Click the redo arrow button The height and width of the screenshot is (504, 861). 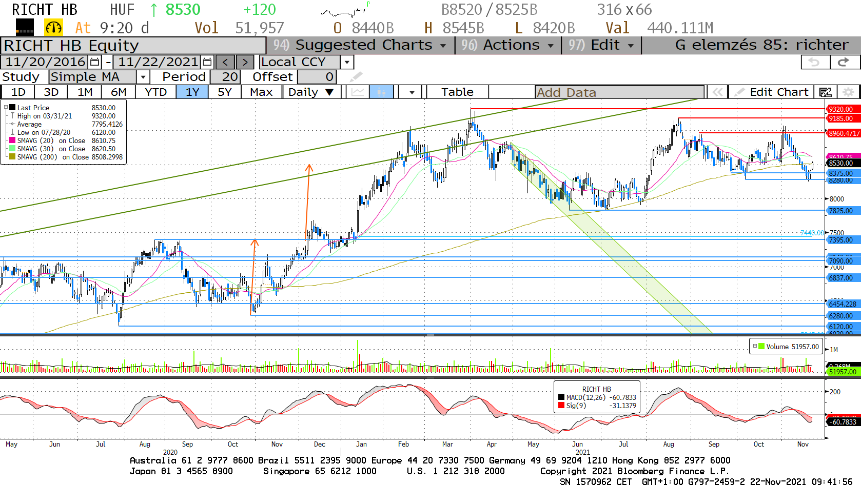point(844,62)
